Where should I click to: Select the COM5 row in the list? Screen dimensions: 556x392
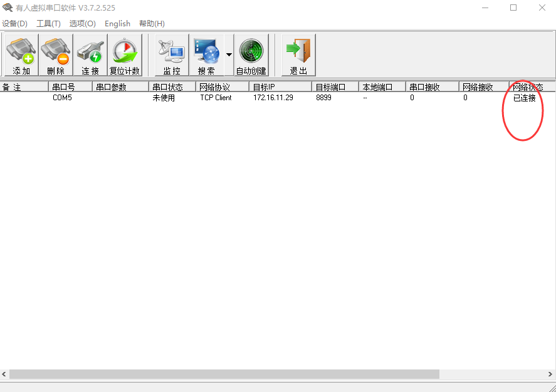[x=62, y=98]
